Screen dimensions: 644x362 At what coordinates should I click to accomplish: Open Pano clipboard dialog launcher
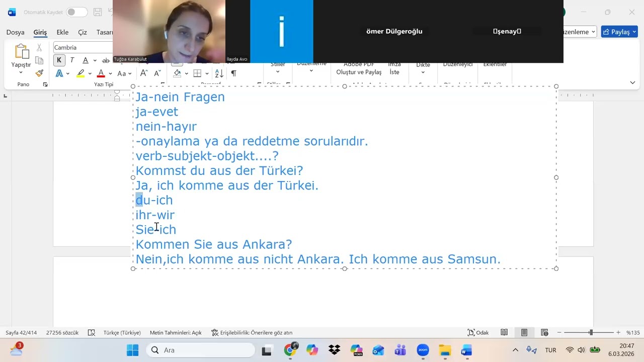click(45, 84)
